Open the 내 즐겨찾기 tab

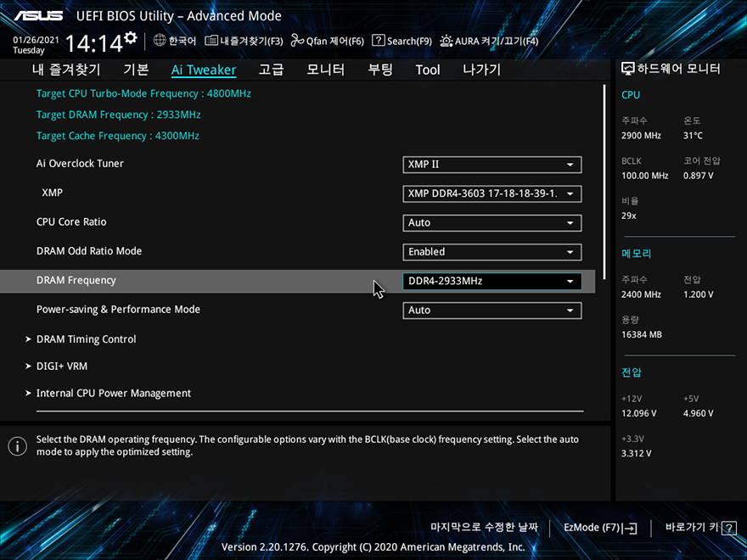coord(66,70)
